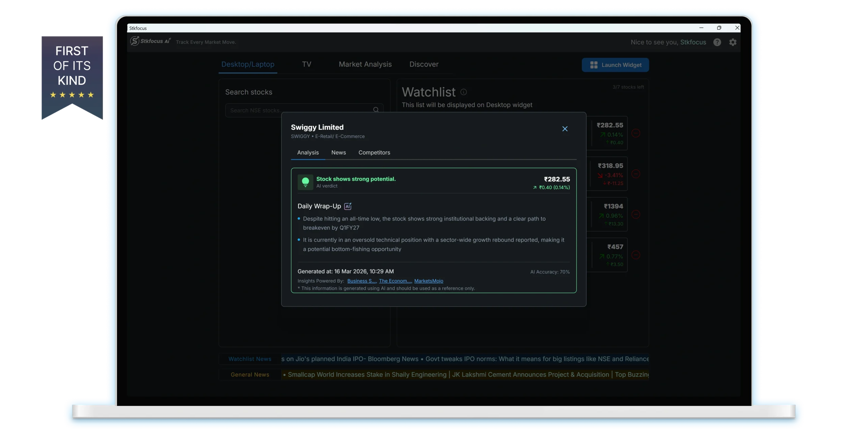Close the Stkfocus application window
Screen dimensions: 868x432
point(737,28)
